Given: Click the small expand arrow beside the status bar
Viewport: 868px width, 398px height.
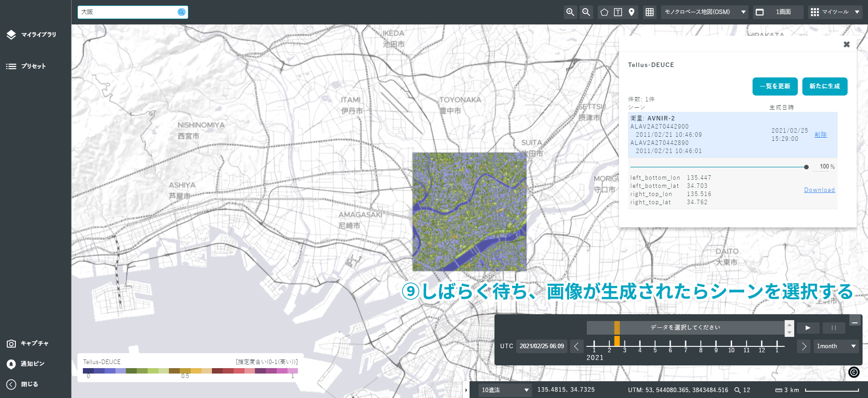Looking at the screenshot, I should [x=466, y=390].
